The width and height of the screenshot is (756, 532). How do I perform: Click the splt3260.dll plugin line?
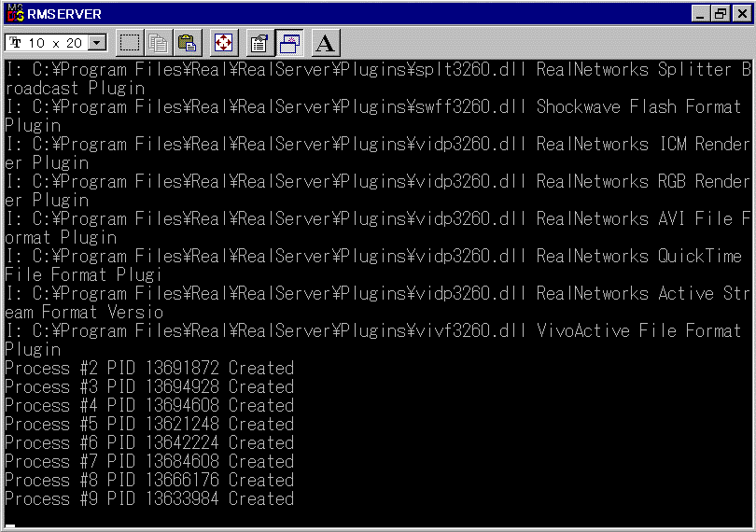click(378, 69)
